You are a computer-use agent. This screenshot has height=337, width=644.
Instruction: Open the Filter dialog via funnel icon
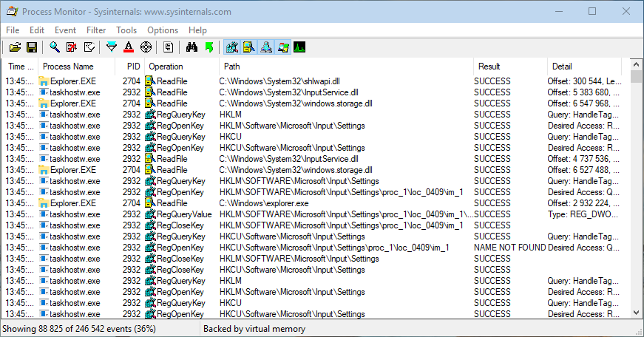[x=112, y=47]
